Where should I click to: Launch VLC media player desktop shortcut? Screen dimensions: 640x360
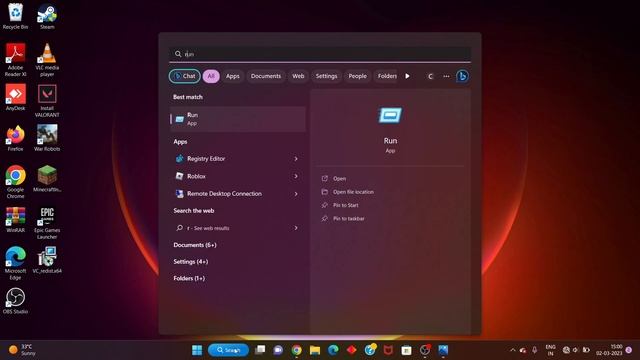click(x=47, y=60)
